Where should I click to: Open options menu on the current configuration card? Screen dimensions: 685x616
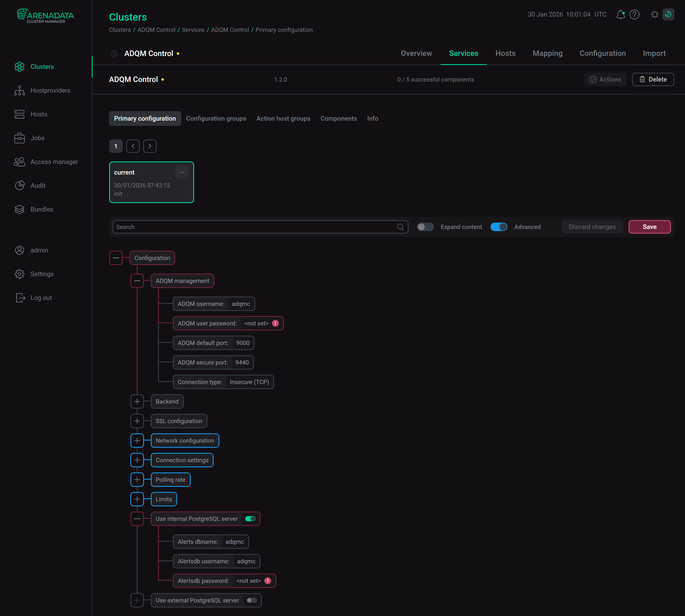click(x=182, y=172)
